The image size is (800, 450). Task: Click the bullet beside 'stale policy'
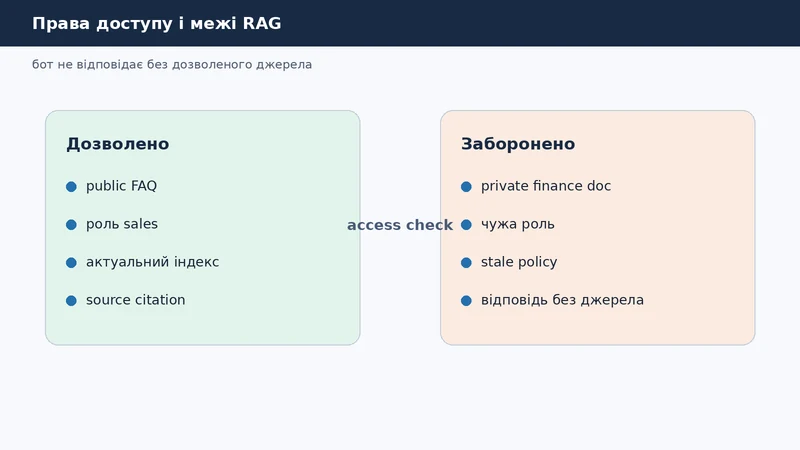[x=466, y=263]
